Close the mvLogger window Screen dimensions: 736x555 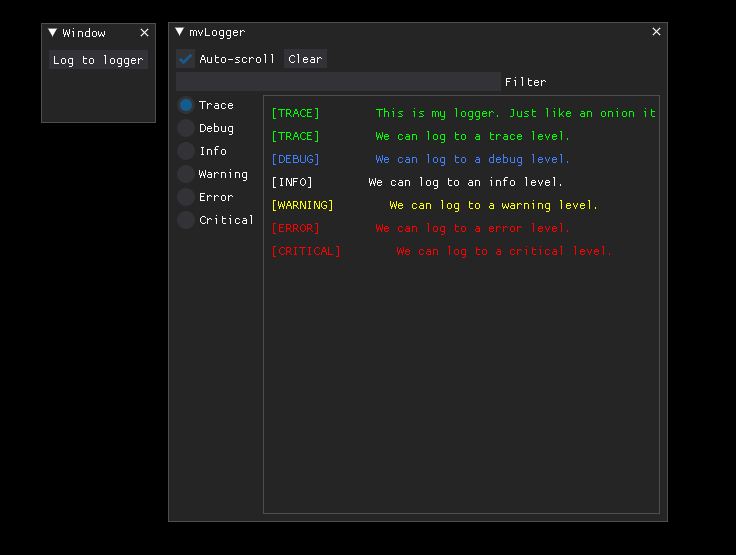pyautogui.click(x=656, y=31)
